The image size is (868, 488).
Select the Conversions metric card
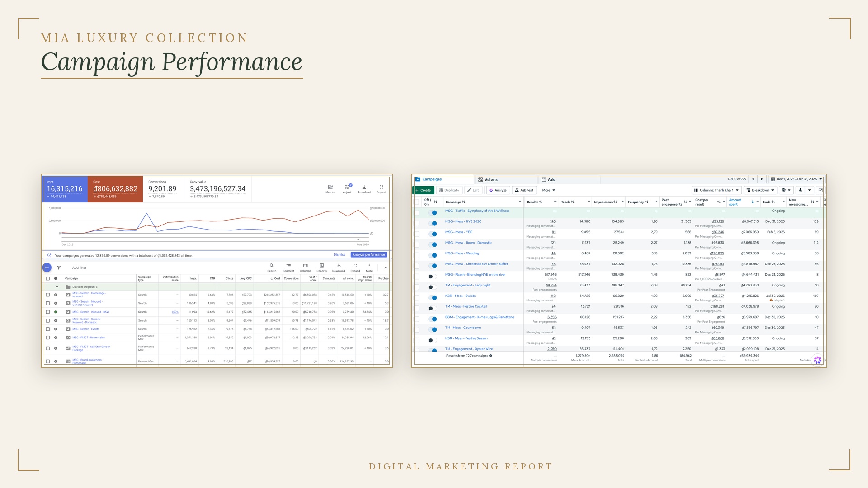tap(163, 189)
